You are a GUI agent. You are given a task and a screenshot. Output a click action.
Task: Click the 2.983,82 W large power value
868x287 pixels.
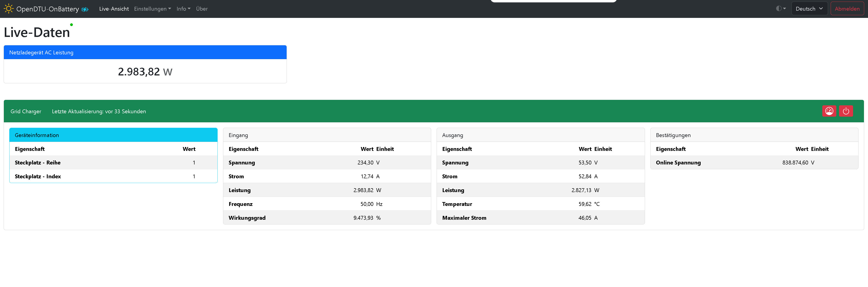pos(145,72)
